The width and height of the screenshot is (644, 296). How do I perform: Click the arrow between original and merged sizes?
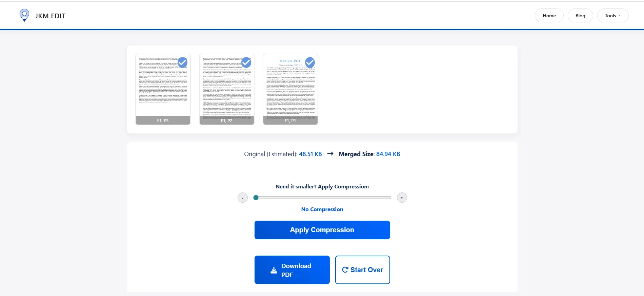[330, 154]
